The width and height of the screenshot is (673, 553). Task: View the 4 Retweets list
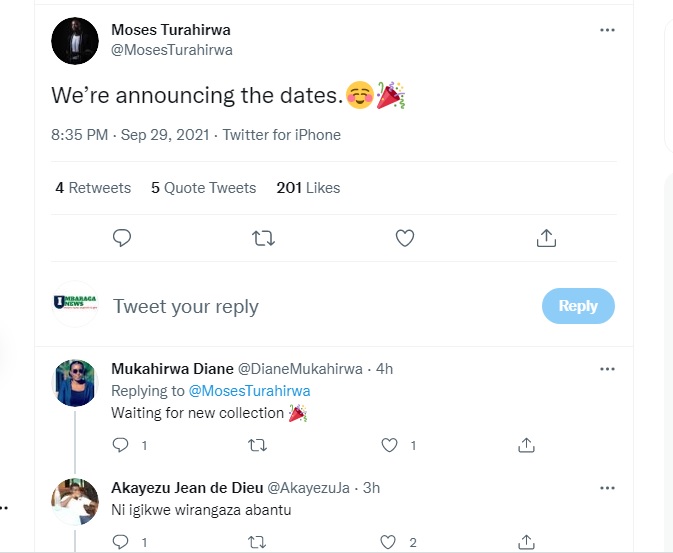point(93,188)
